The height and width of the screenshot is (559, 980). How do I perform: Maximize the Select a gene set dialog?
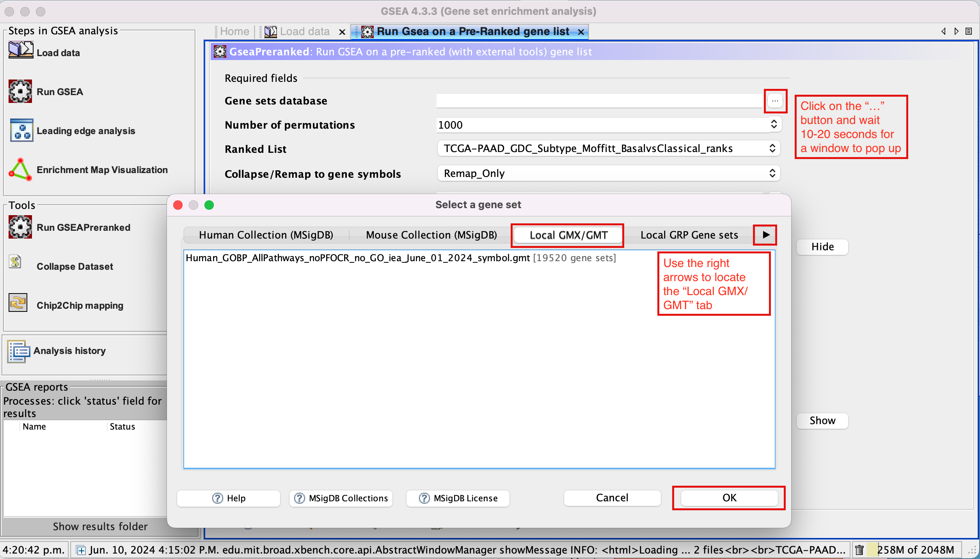pos(209,205)
